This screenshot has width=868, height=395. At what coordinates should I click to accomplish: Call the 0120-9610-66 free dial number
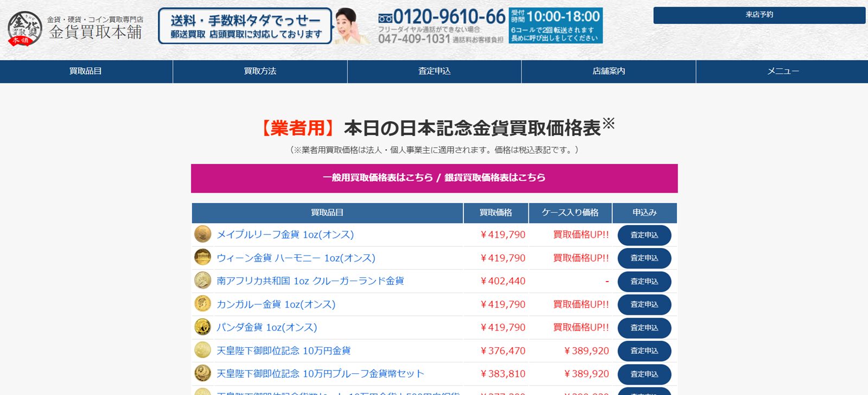tap(442, 17)
